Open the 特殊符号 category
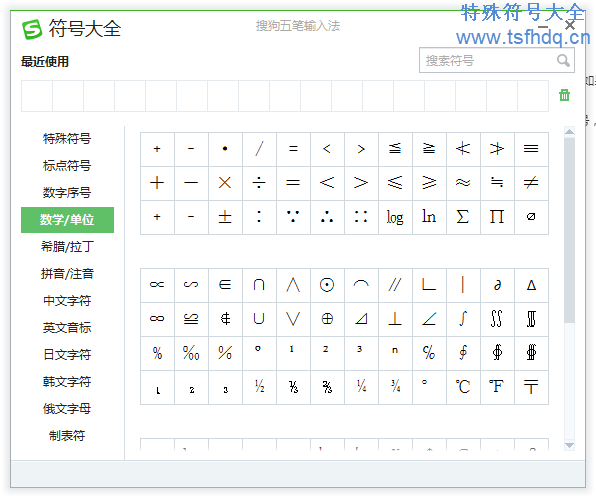Image resolution: width=596 pixels, height=498 pixels. [67, 139]
